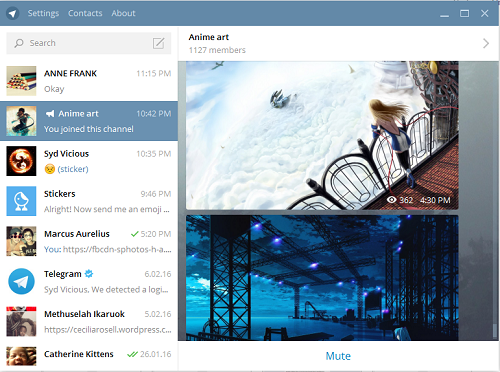The height and width of the screenshot is (372, 500).
Task: Click ANNE FRANK's colored pencils avatar
Action: pyautogui.click(x=21, y=81)
